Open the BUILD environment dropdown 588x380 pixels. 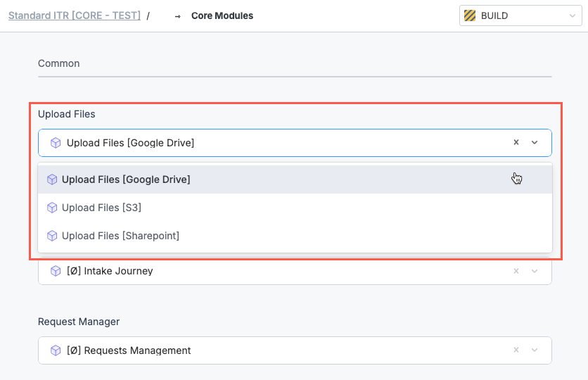click(x=520, y=15)
